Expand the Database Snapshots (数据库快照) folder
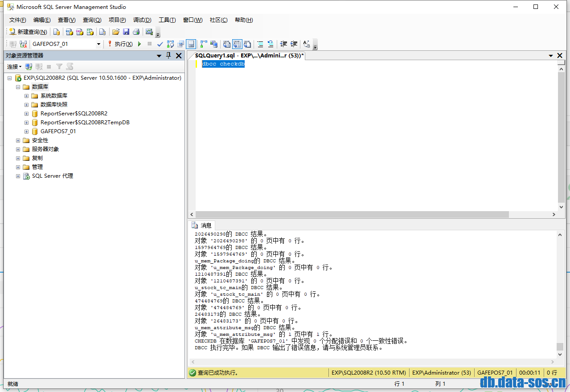This screenshot has width=570, height=392. click(27, 105)
